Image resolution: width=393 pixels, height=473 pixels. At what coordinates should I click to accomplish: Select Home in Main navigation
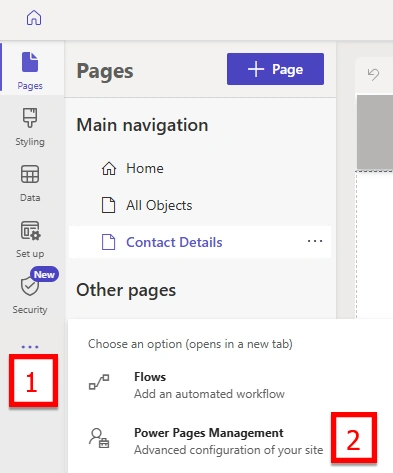coord(200,168)
